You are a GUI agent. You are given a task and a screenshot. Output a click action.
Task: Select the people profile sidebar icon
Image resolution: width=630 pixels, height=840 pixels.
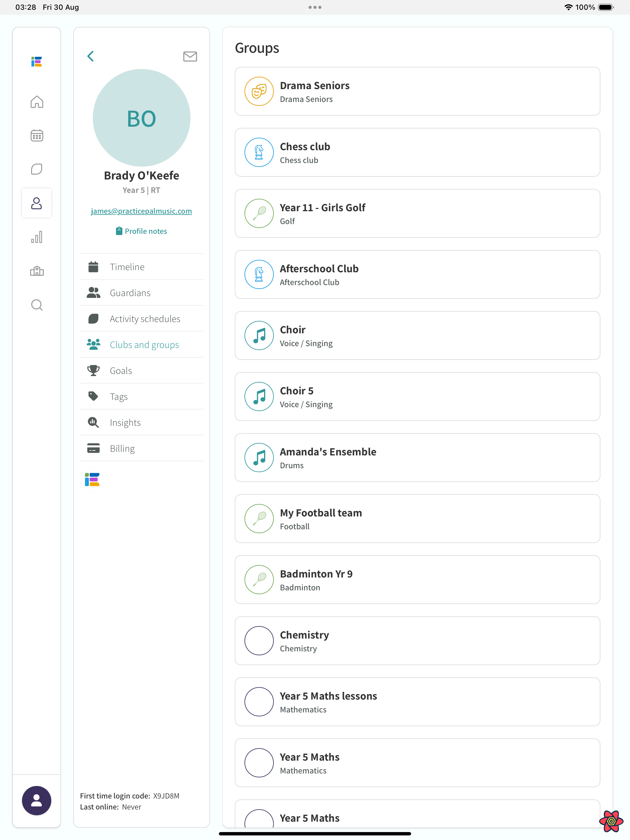click(36, 203)
